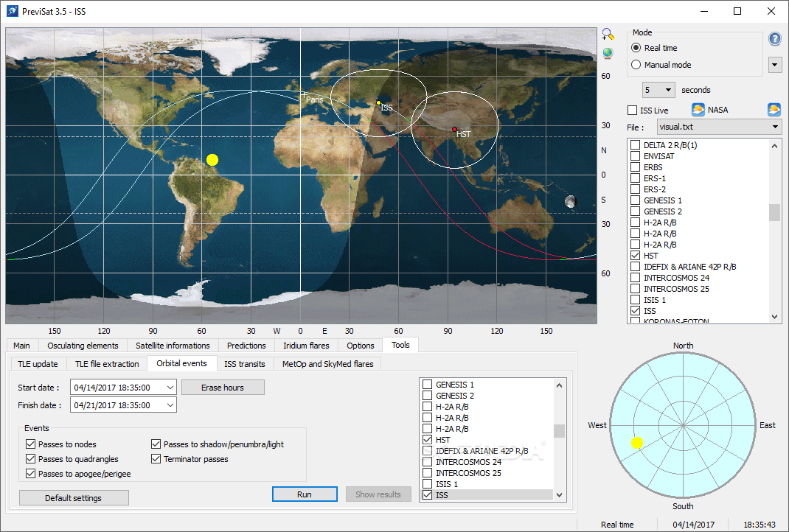Click the Run button
Viewport: 789px width, 532px height.
[305, 494]
